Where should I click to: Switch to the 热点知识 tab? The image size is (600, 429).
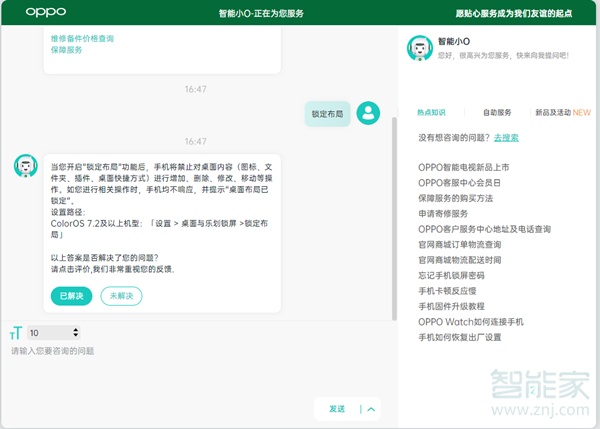(431, 112)
